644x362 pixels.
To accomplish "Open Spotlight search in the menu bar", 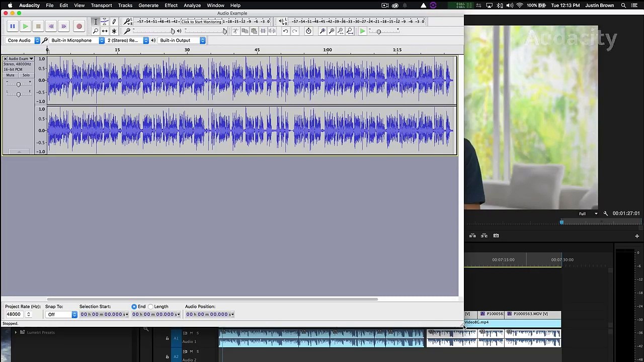I will pyautogui.click(x=623, y=5).
